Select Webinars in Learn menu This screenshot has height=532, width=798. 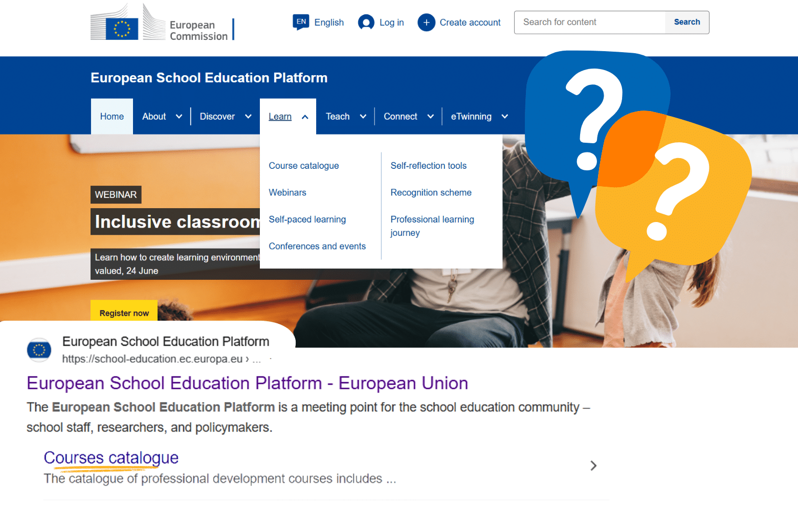pos(287,192)
